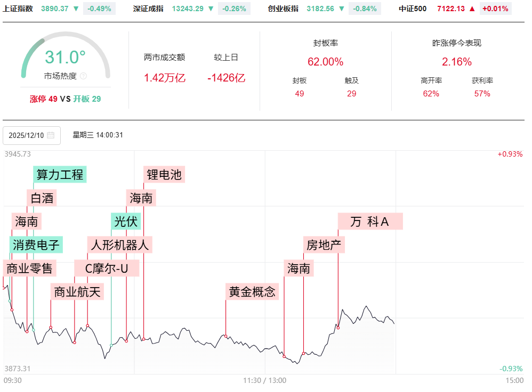This screenshot has height=392, width=532.
Task: Click the 31.0° market heat gauge
Action: click(65, 58)
